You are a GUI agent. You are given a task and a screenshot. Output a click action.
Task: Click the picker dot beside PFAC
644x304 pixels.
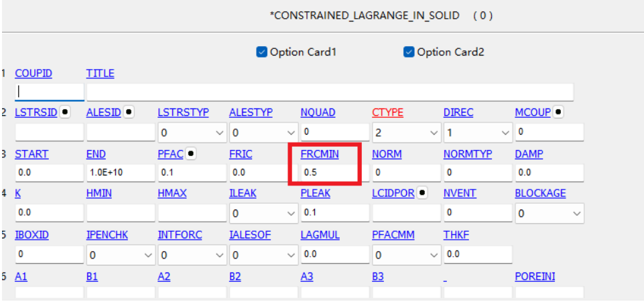(191, 154)
